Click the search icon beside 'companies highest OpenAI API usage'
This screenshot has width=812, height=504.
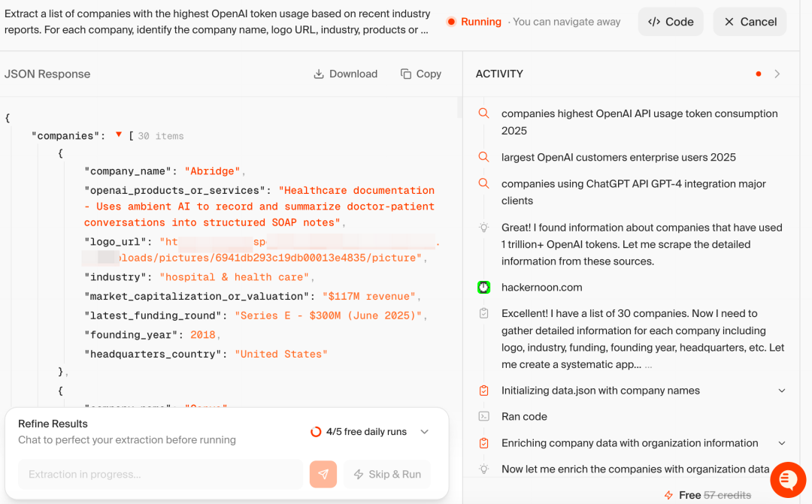click(x=483, y=113)
